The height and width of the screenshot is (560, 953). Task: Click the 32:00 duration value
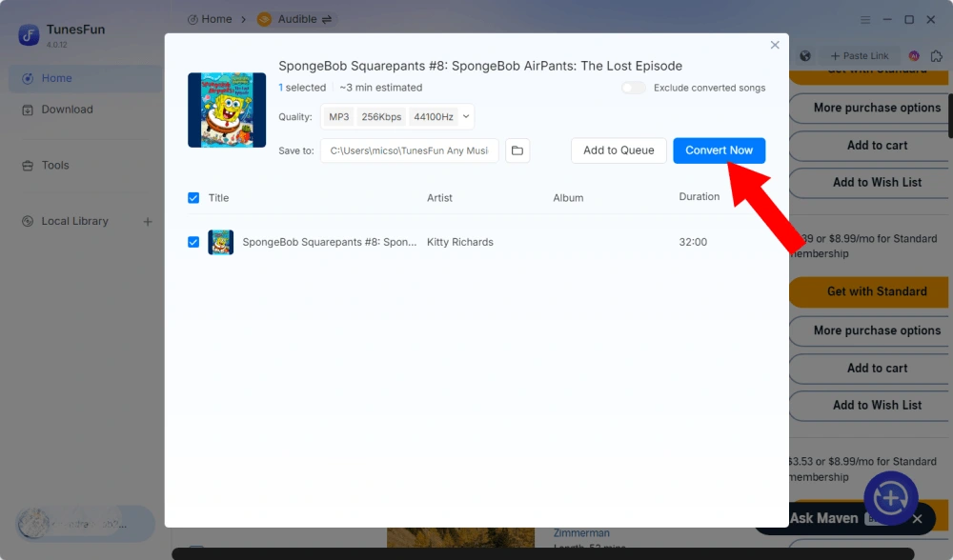pos(693,242)
